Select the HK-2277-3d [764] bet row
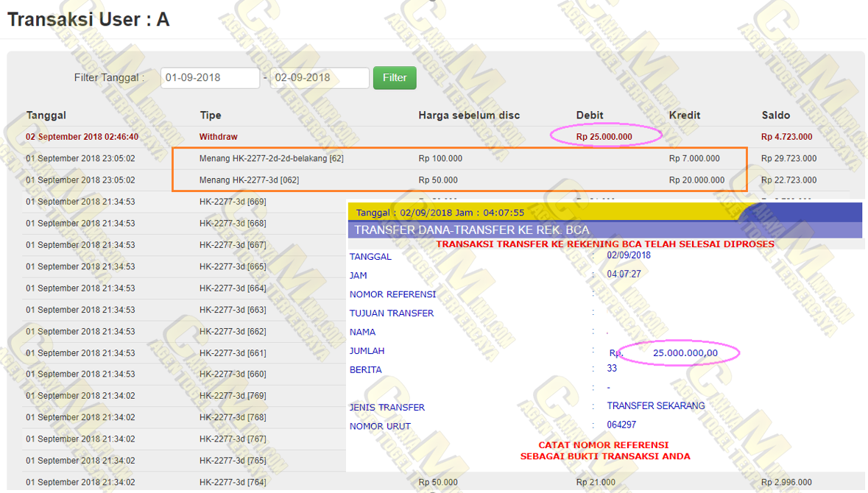The image size is (868, 493). pos(233,483)
